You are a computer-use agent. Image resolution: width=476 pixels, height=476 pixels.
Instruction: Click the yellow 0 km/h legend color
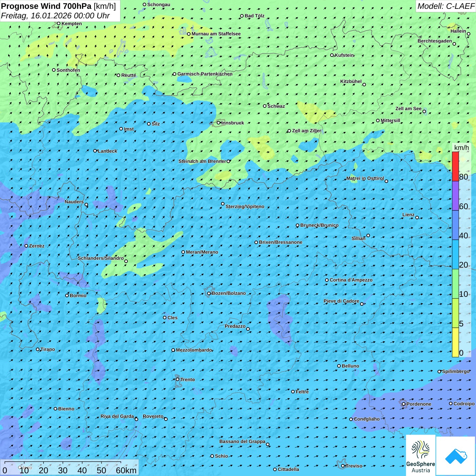point(455,342)
